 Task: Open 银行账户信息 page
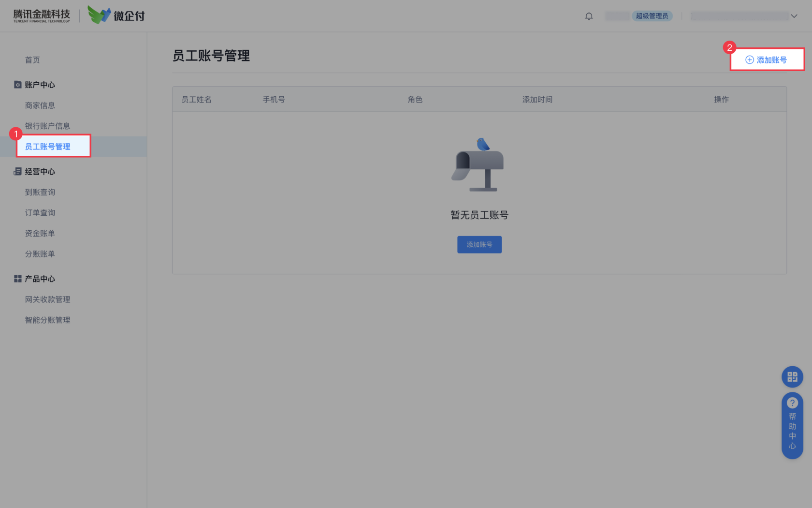click(47, 126)
